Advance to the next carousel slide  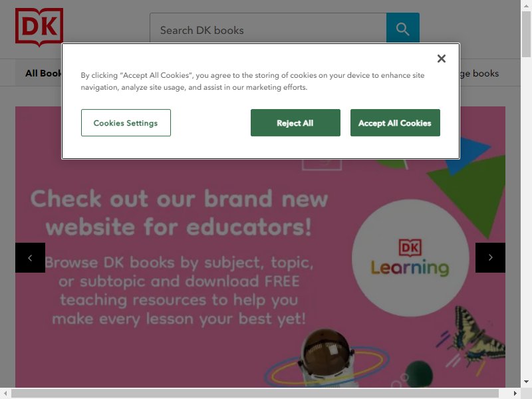click(x=490, y=257)
